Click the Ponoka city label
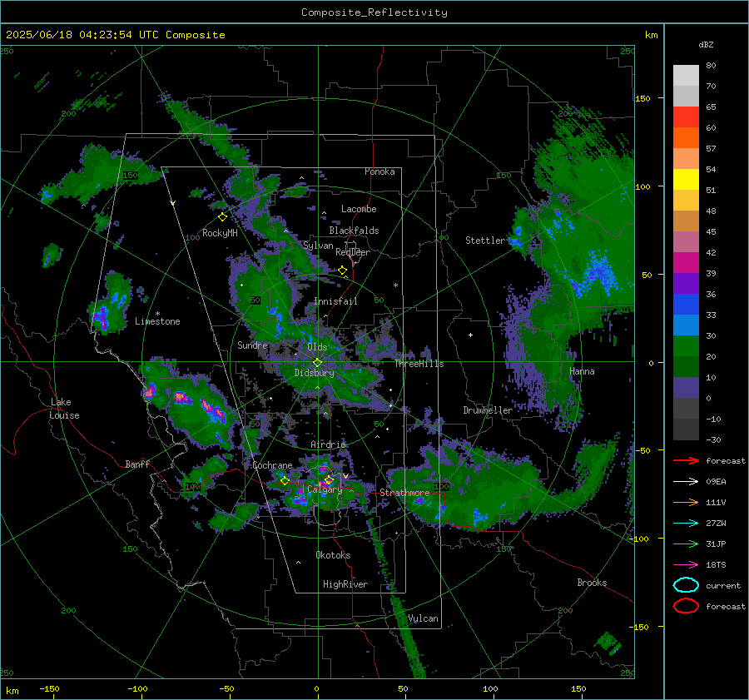 point(379,171)
